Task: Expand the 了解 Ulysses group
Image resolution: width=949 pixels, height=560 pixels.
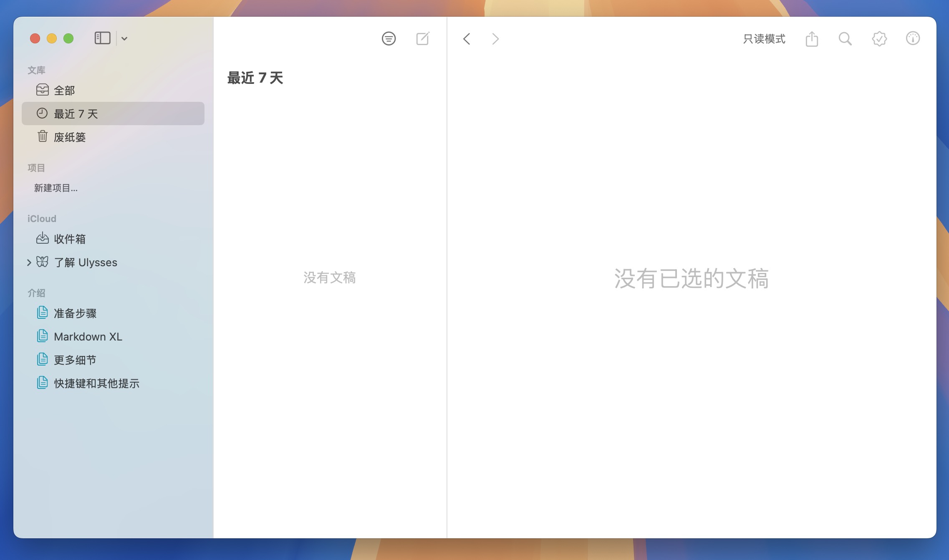Action: click(29, 262)
